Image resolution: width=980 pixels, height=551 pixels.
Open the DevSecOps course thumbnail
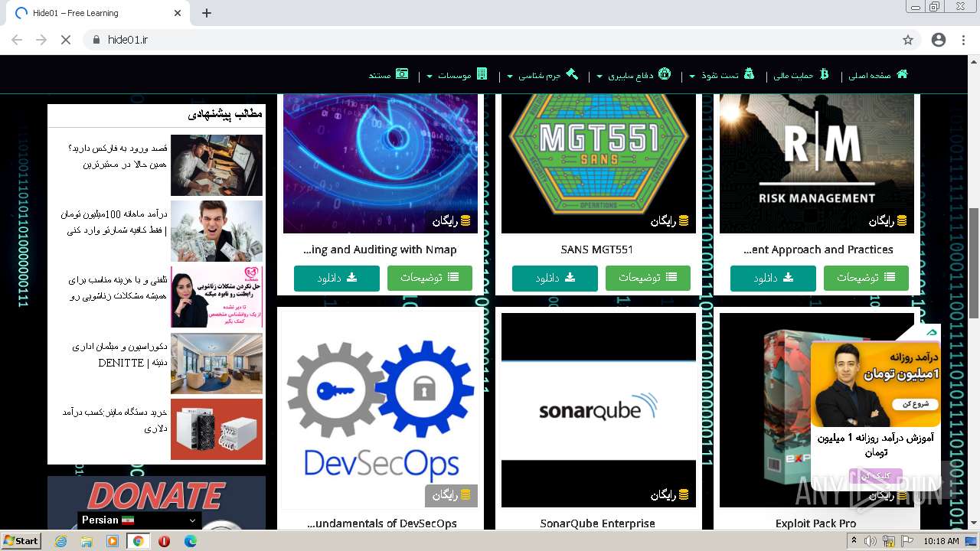pos(381,409)
